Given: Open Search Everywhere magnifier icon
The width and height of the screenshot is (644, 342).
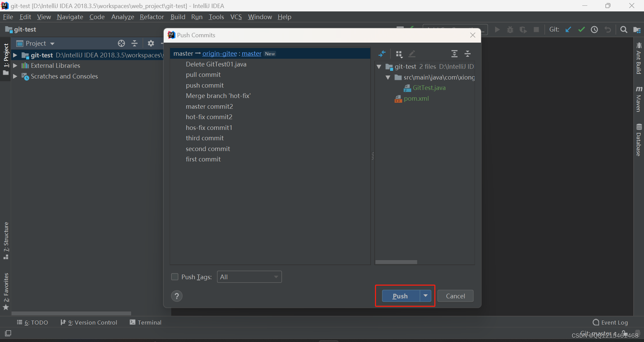Looking at the screenshot, I should (624, 30).
